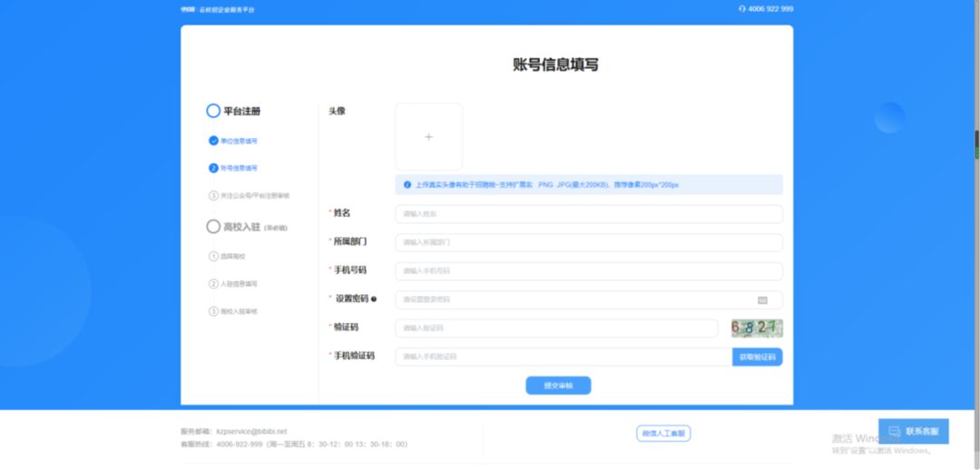Click the 获取验证码 button
980x470 pixels.
pos(758,357)
